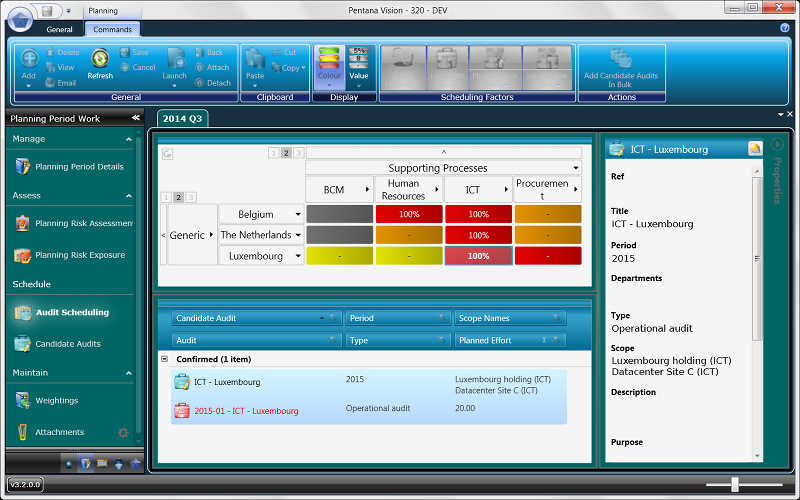The width and height of the screenshot is (800, 500).
Task: Click Add Candidate Audits In Bulk
Action: (x=621, y=68)
